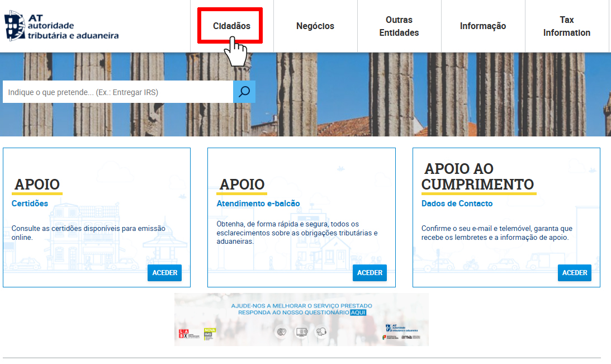Open the Cidadãos menu
Viewport: 611px width, 364px height.
[x=231, y=26]
